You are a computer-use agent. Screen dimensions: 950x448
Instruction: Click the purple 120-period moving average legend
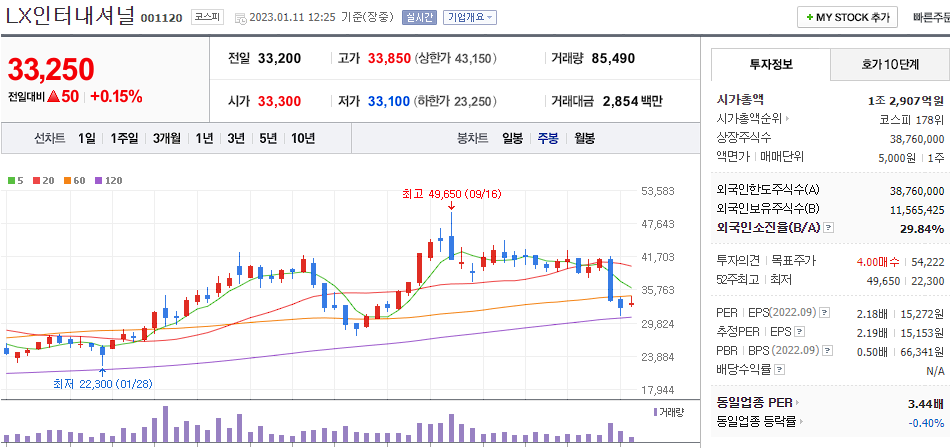(108, 180)
